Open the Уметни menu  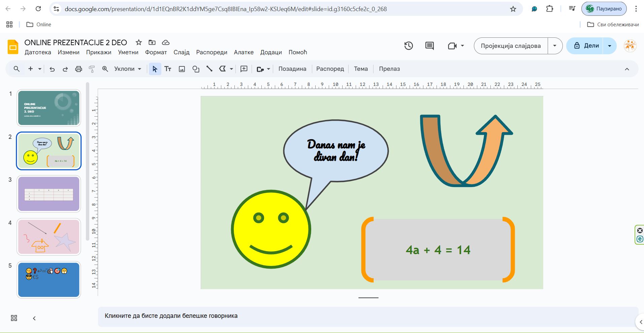(128, 52)
